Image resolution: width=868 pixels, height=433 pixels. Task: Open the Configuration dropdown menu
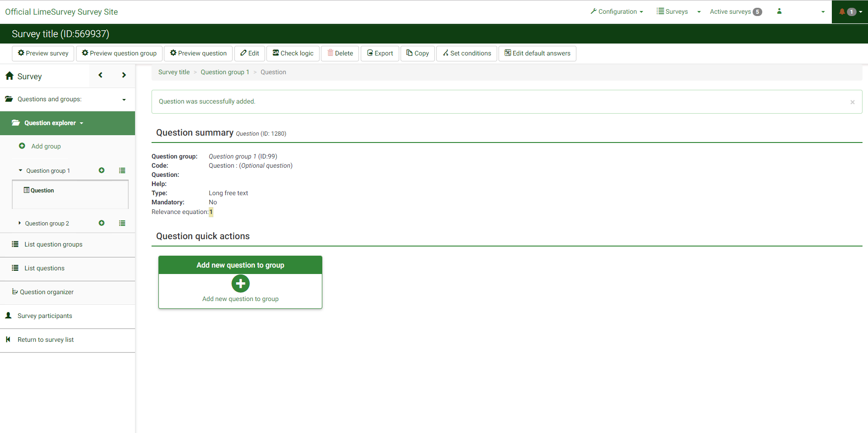click(617, 11)
